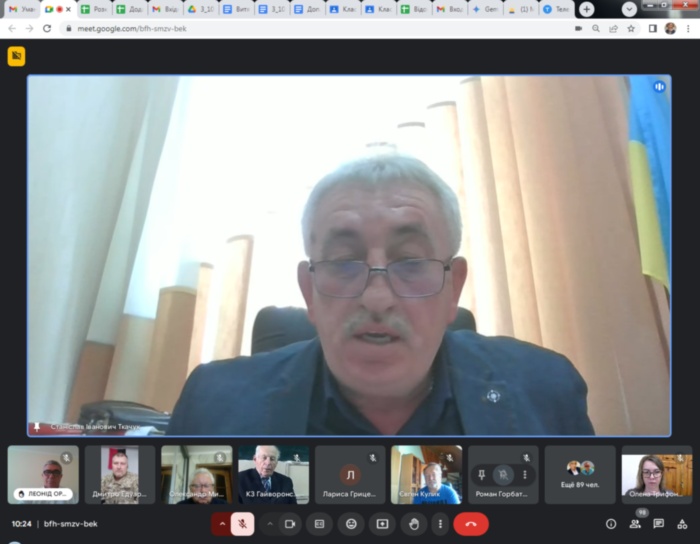Open a new browser tab
700x544 pixels.
click(x=586, y=9)
